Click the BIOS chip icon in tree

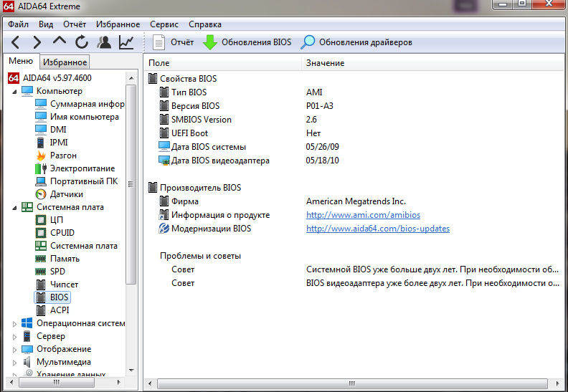coord(41,297)
